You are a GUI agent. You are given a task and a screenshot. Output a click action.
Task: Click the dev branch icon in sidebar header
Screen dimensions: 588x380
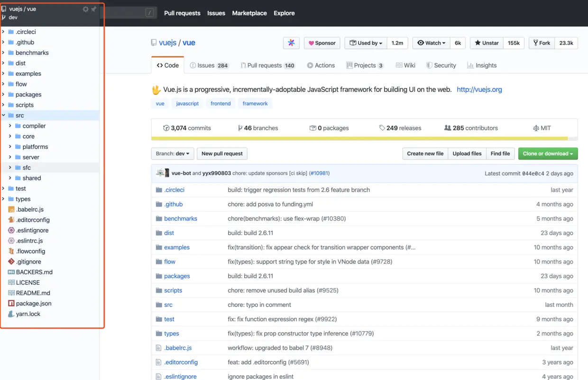[x=4, y=18]
